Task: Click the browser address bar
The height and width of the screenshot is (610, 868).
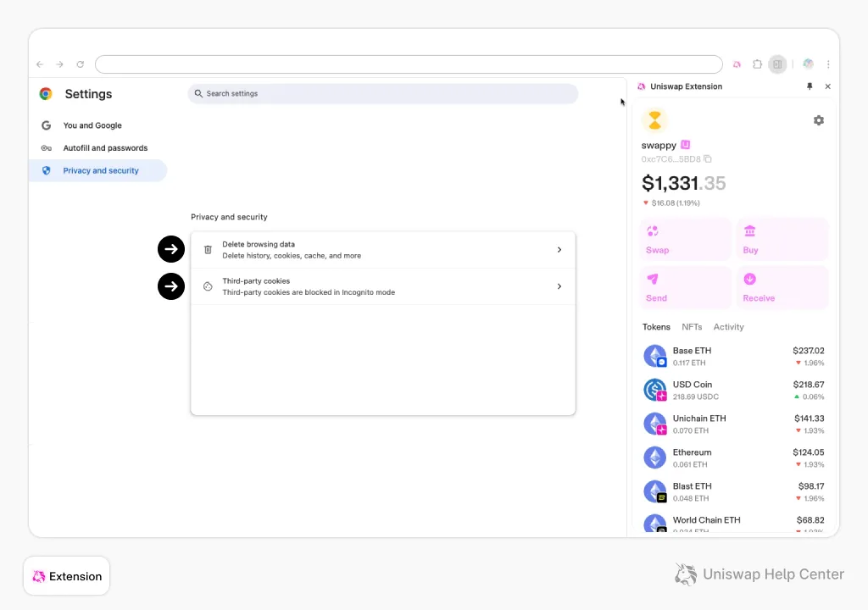Action: coord(409,64)
